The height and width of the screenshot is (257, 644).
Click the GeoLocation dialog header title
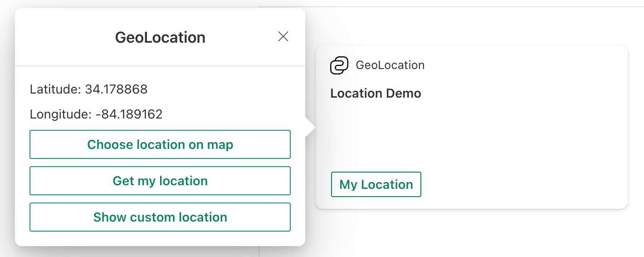click(x=160, y=37)
